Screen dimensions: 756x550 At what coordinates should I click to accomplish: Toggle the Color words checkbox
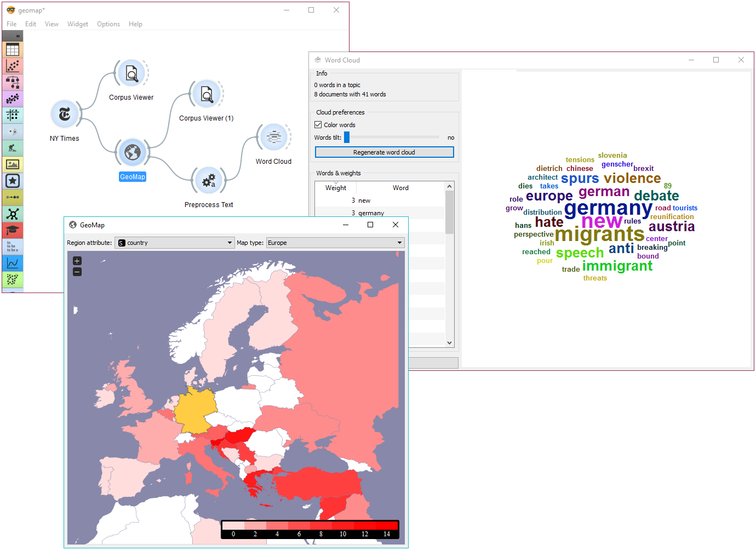coord(318,124)
